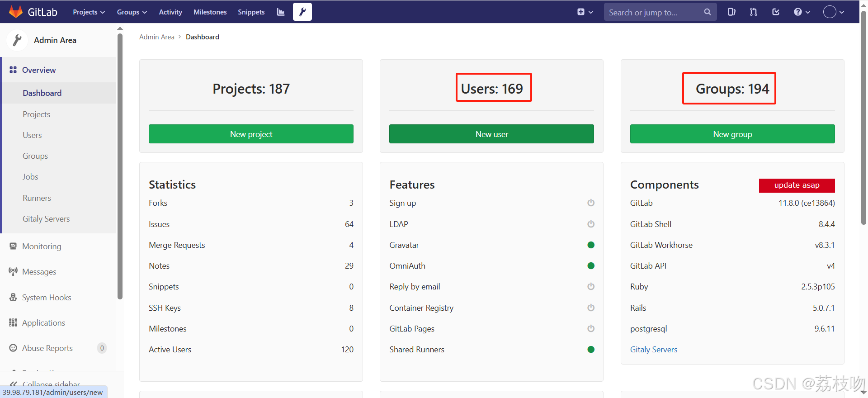This screenshot has width=868, height=398.
Task: Open the Instance Statistics chart icon
Action: point(281,12)
